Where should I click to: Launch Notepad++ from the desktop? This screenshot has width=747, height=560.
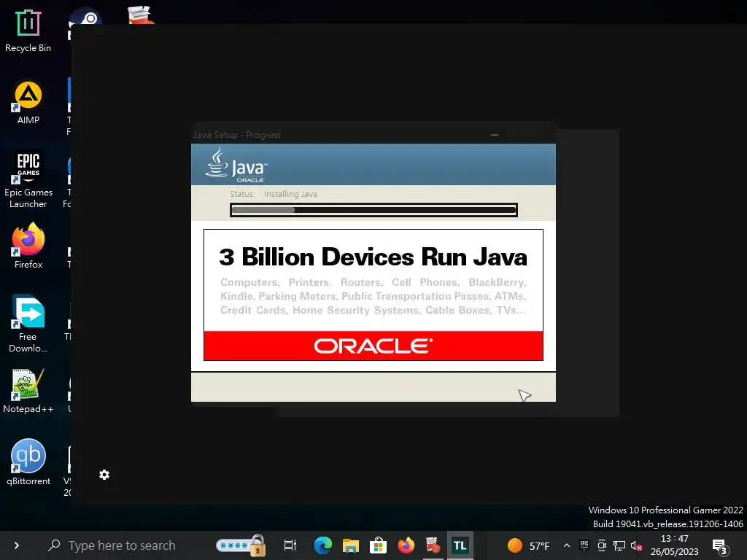pos(28,391)
